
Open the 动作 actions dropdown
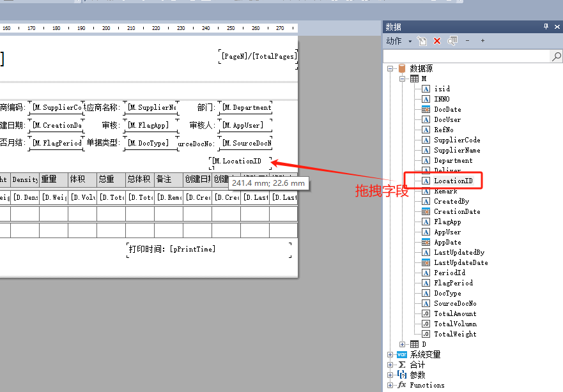tap(399, 41)
